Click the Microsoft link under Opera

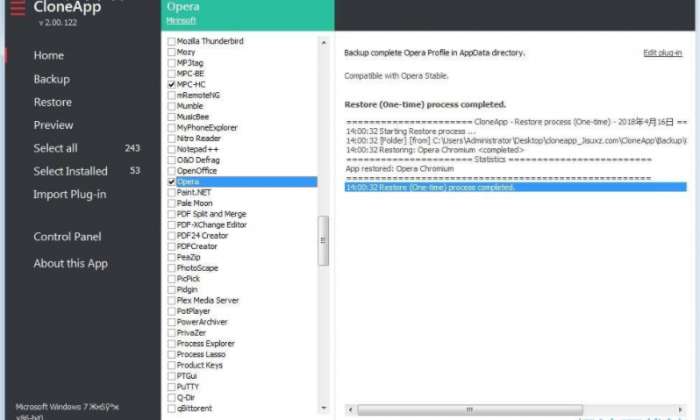point(181,21)
